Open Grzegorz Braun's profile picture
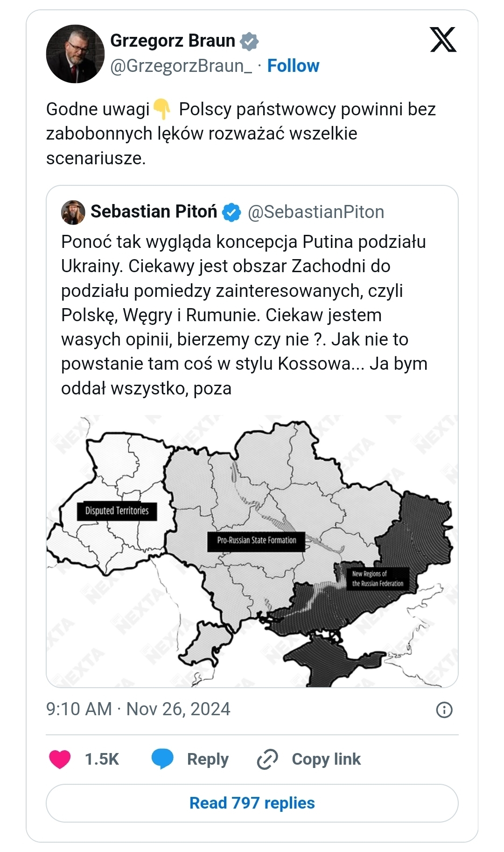 pyautogui.click(x=75, y=54)
